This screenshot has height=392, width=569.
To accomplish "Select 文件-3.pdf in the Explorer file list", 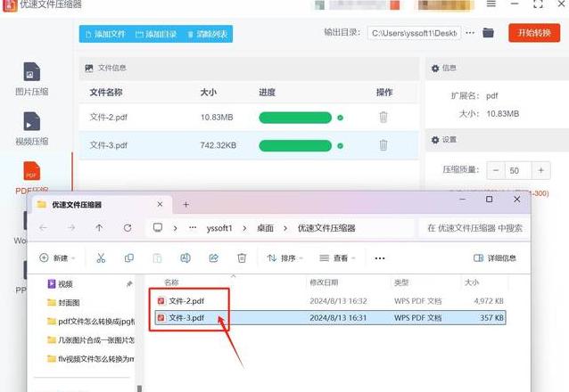I will [330, 318].
